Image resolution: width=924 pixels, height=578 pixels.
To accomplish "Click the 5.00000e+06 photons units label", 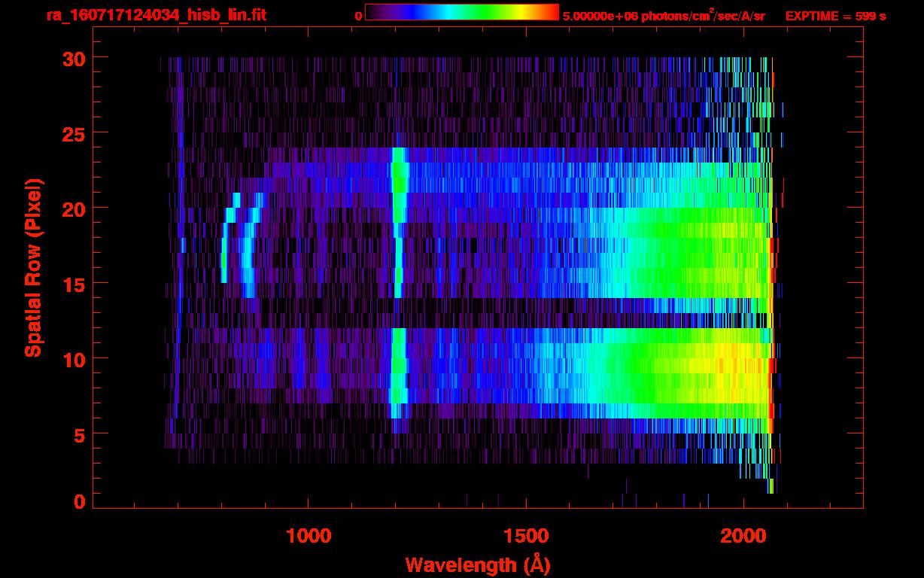I will click(x=664, y=15).
